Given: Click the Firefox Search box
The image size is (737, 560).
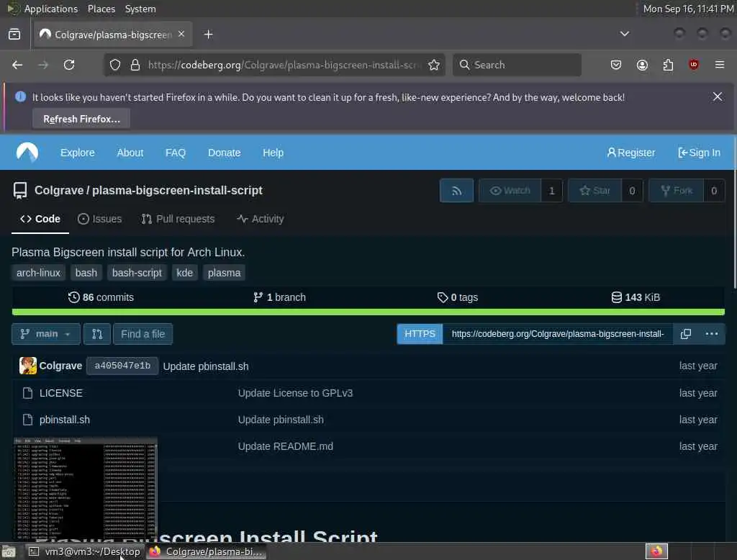Looking at the screenshot, I should pyautogui.click(x=517, y=65).
